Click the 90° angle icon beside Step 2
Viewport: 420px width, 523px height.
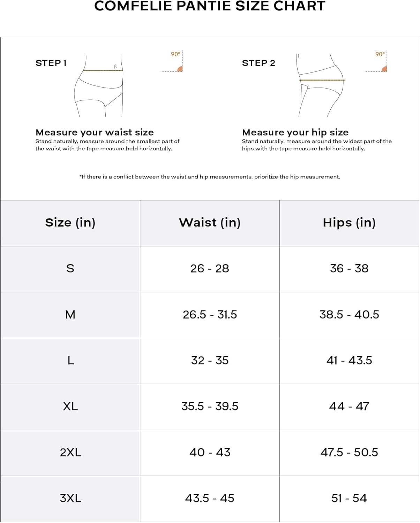click(x=376, y=61)
